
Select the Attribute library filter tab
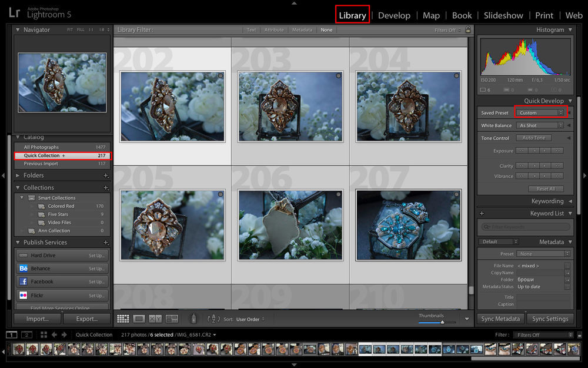(274, 30)
